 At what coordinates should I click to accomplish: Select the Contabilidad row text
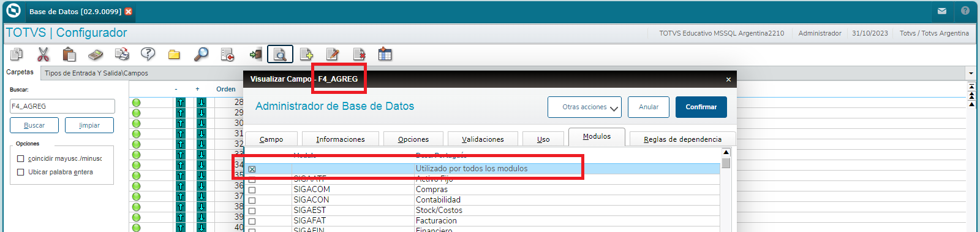(438, 200)
